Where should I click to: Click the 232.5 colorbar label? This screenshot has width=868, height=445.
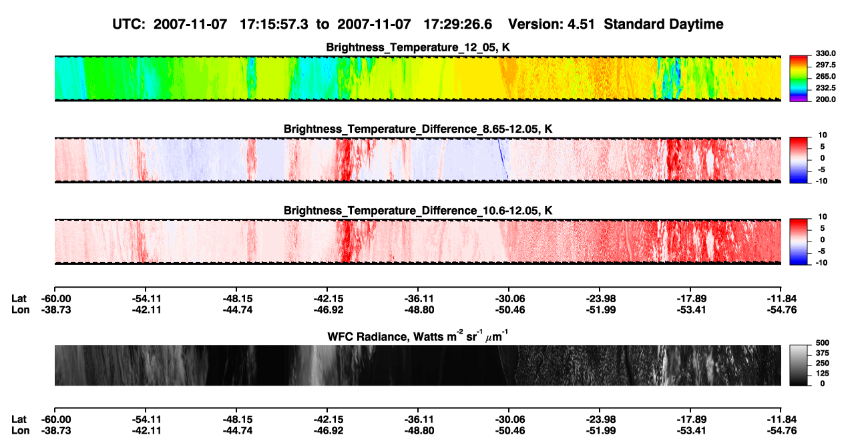825,87
